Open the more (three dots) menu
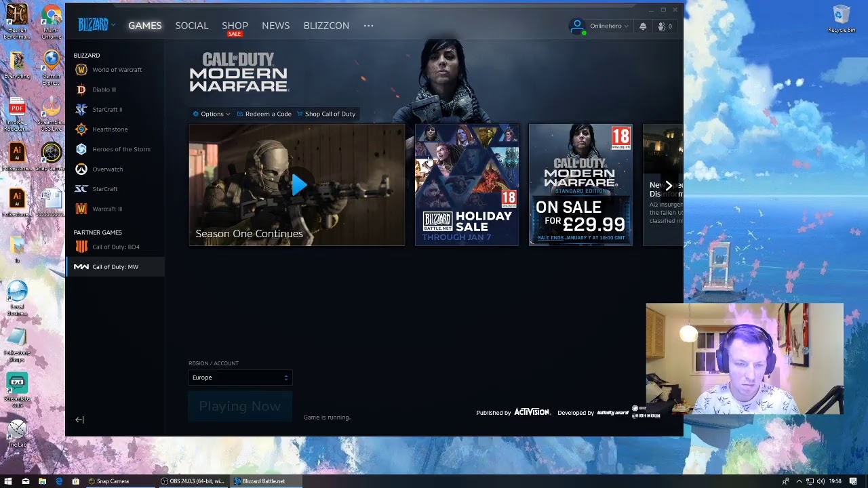 click(368, 26)
